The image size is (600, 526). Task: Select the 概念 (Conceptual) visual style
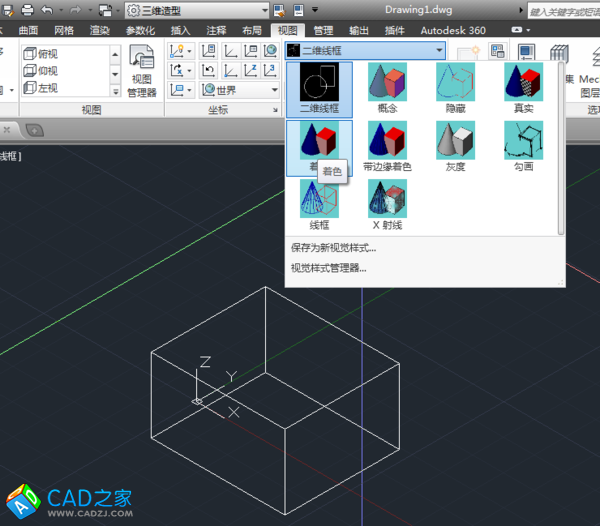(x=387, y=84)
